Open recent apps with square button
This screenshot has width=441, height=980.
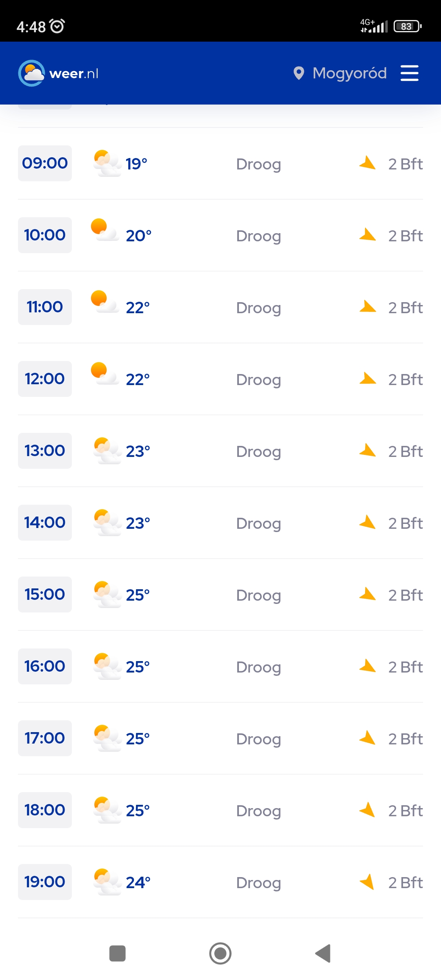coord(118,953)
